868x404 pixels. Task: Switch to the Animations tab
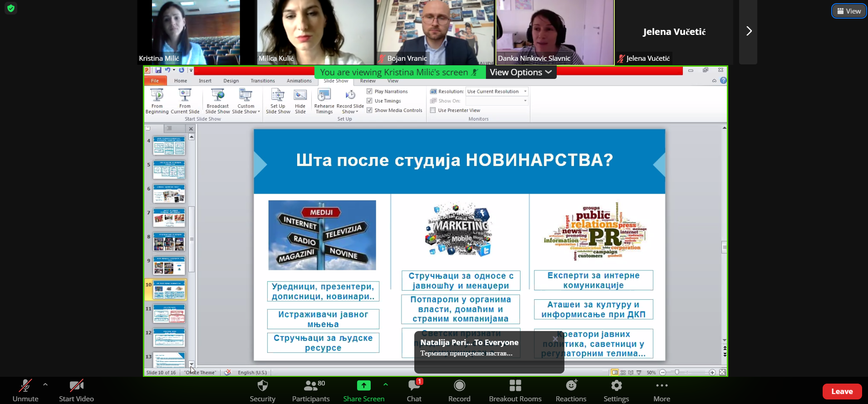(299, 81)
